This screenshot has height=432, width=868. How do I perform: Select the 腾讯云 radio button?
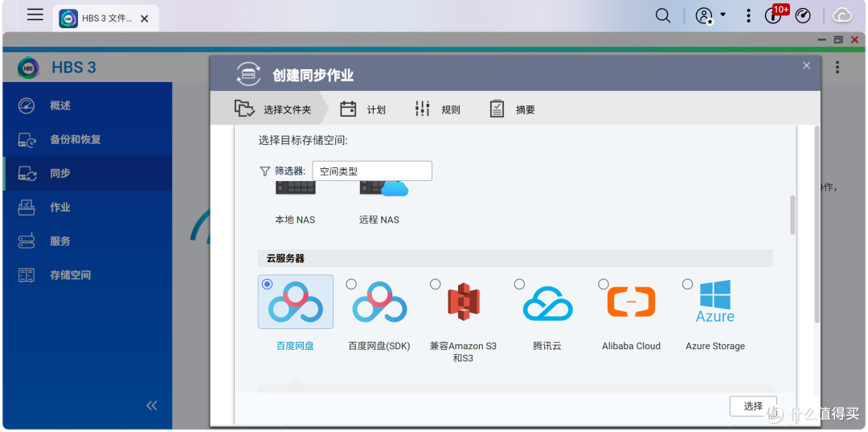point(519,284)
